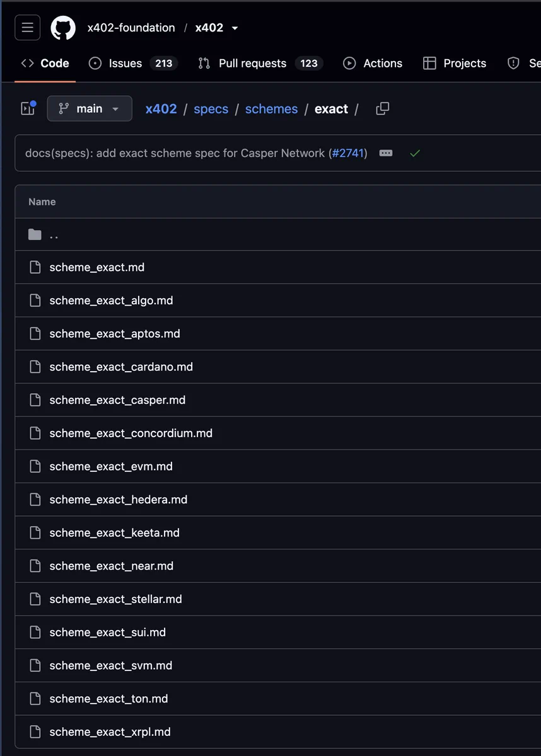Open the x402-foundation organization link
The image size is (541, 756).
pyautogui.click(x=131, y=28)
